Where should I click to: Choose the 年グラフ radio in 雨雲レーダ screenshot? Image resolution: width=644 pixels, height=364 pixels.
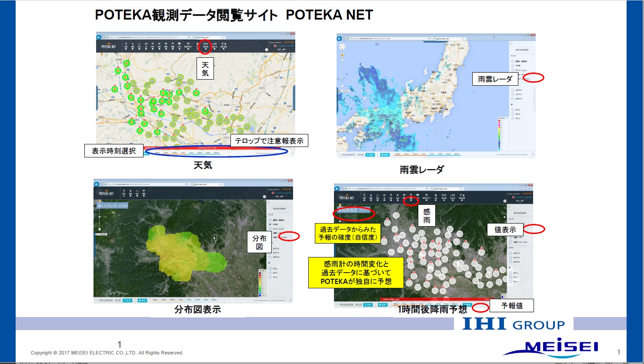pos(513,99)
